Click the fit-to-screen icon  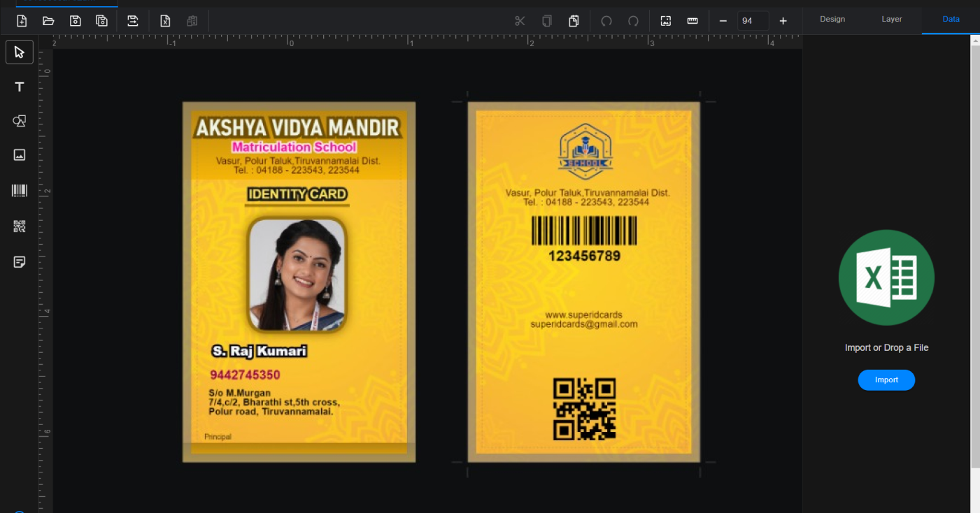666,21
